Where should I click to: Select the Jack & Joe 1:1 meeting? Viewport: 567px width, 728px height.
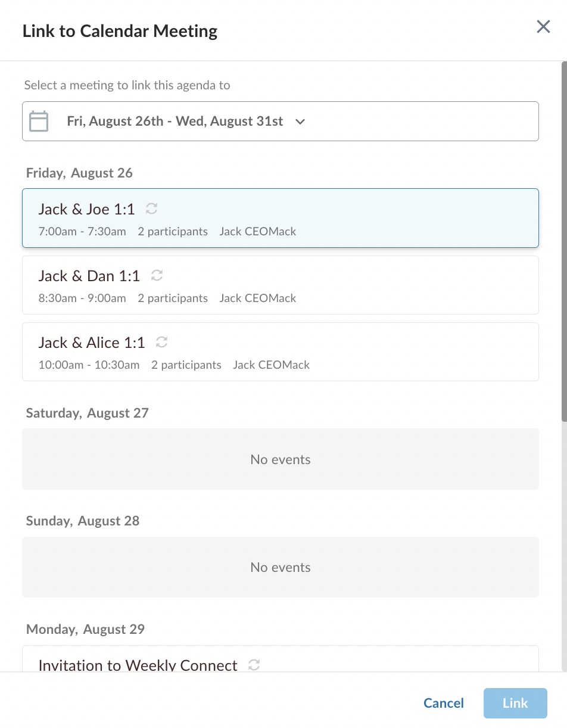(x=281, y=218)
